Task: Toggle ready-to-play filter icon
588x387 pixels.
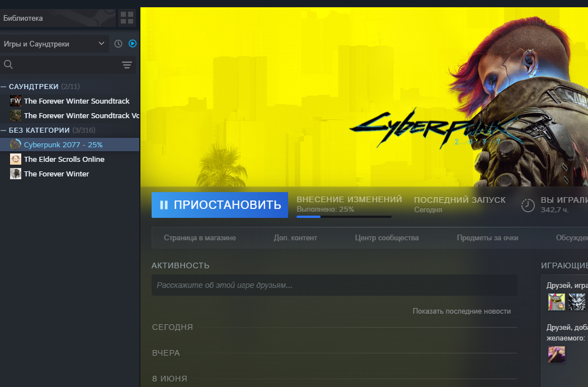Action: 133,44
